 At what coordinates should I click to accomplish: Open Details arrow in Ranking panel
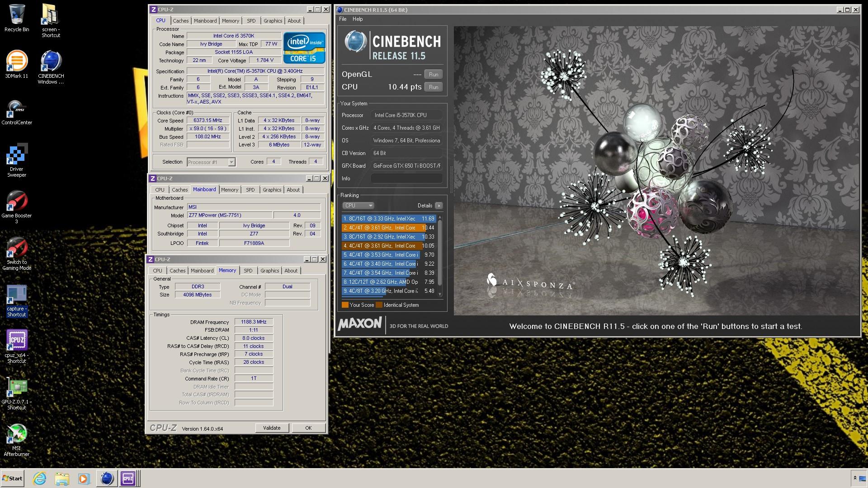pyautogui.click(x=439, y=206)
